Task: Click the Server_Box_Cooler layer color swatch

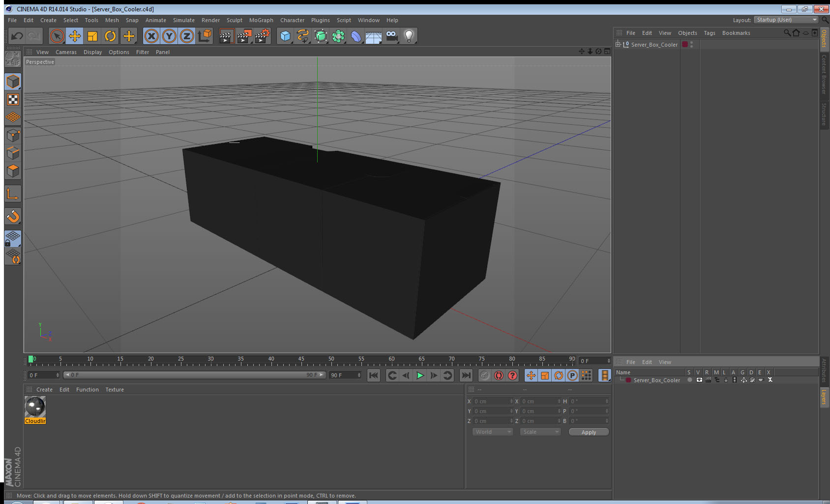Action: 628,380
